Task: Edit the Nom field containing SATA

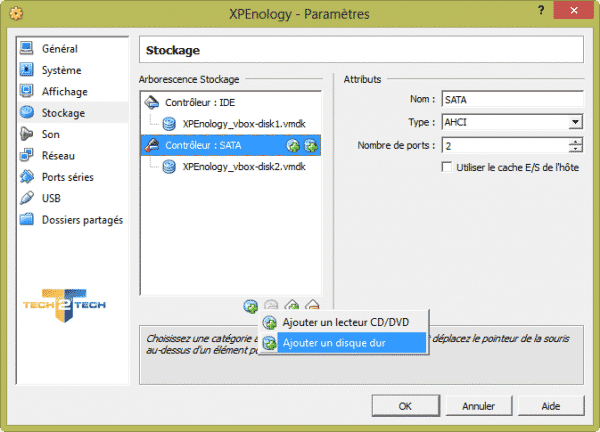Action: (x=512, y=99)
